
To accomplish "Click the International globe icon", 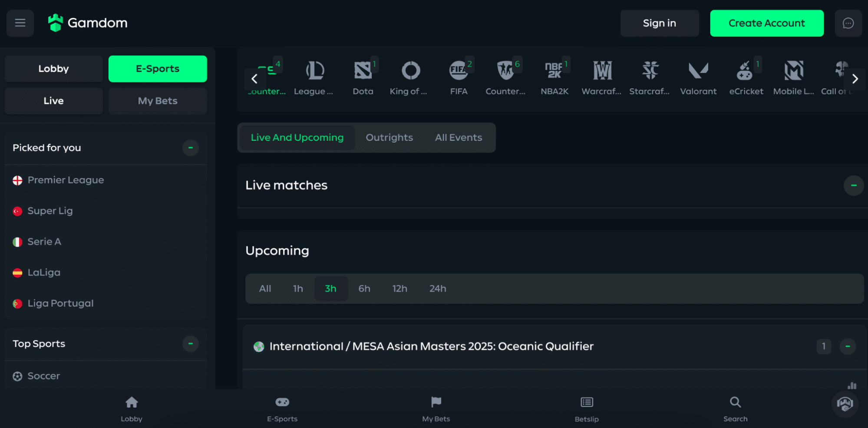I will tap(259, 346).
